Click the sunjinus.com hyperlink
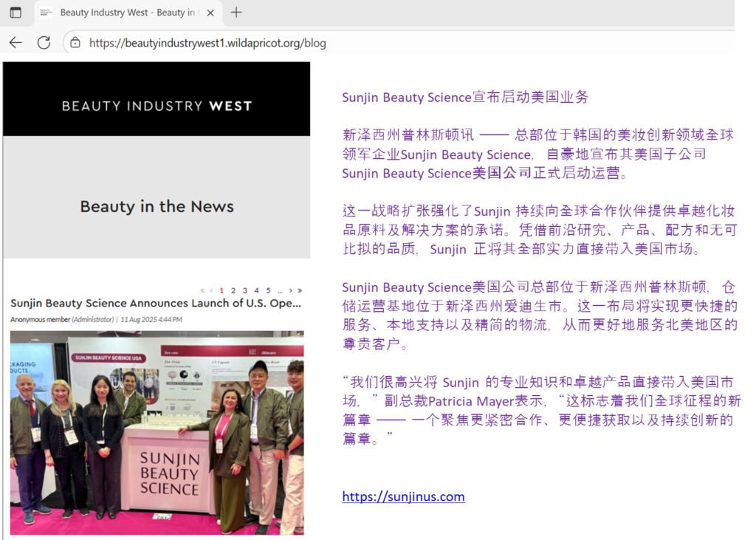Screen dimensions: 756x540 point(403,496)
